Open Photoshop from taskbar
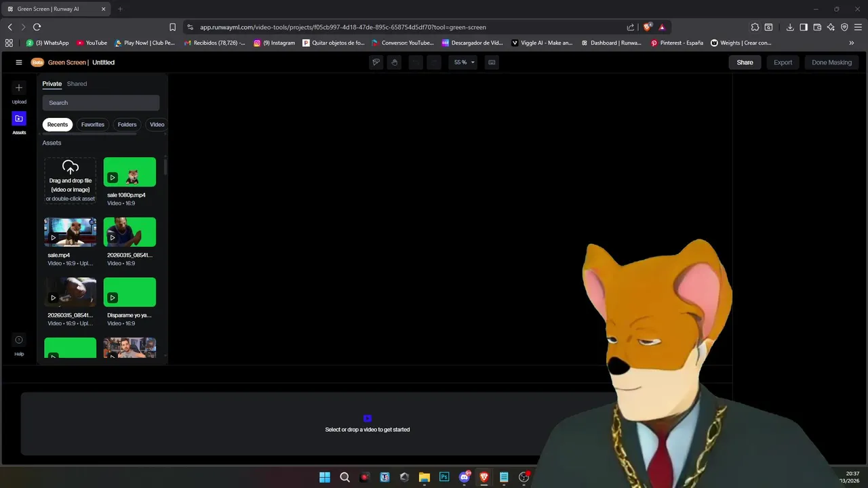This screenshot has width=868, height=488. pos(444,477)
